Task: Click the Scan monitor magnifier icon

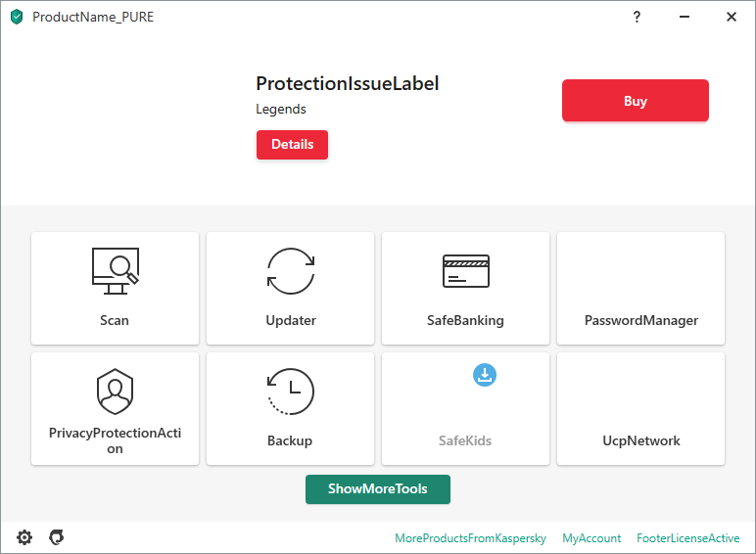Action: (x=115, y=270)
